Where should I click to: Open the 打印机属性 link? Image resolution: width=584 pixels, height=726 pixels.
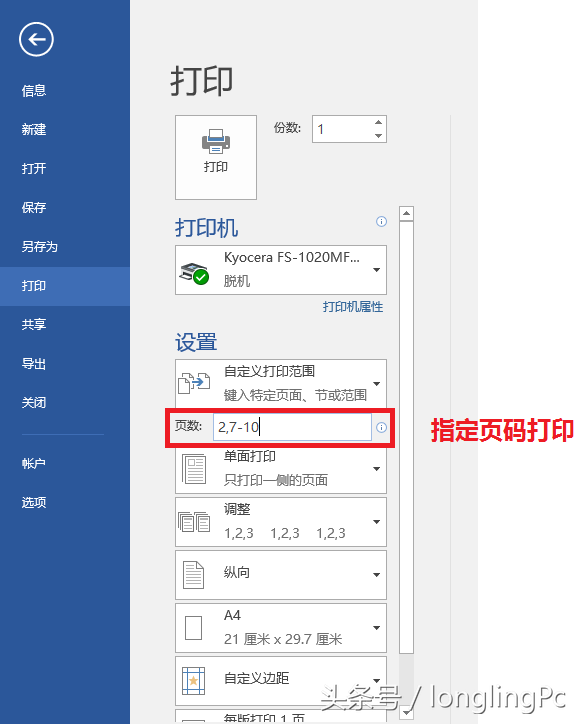coord(353,307)
